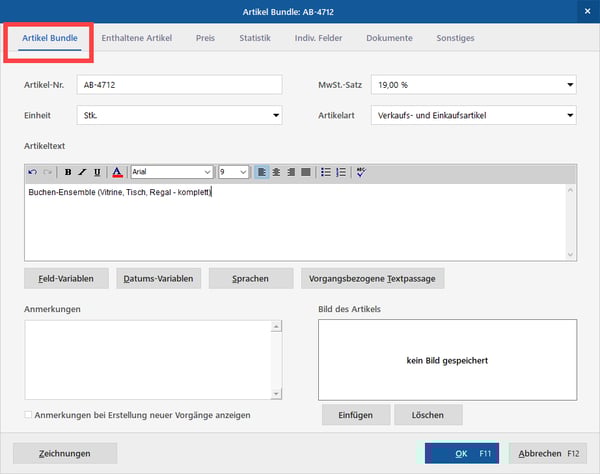The width and height of the screenshot is (600, 474).
Task: Open the Arial font name dropdown
Action: (207, 172)
